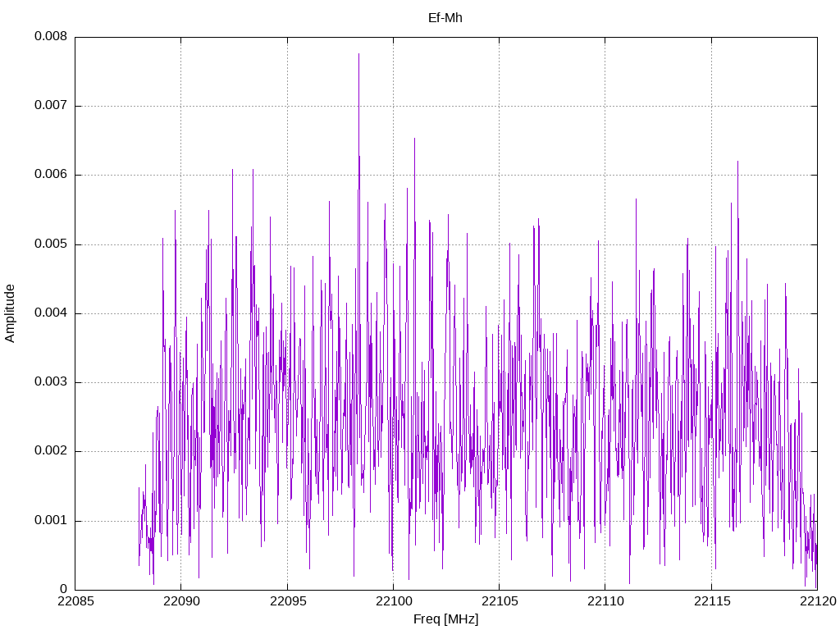
Task: Click the 'Freq [MHz]' x-axis label
Action: click(x=445, y=619)
